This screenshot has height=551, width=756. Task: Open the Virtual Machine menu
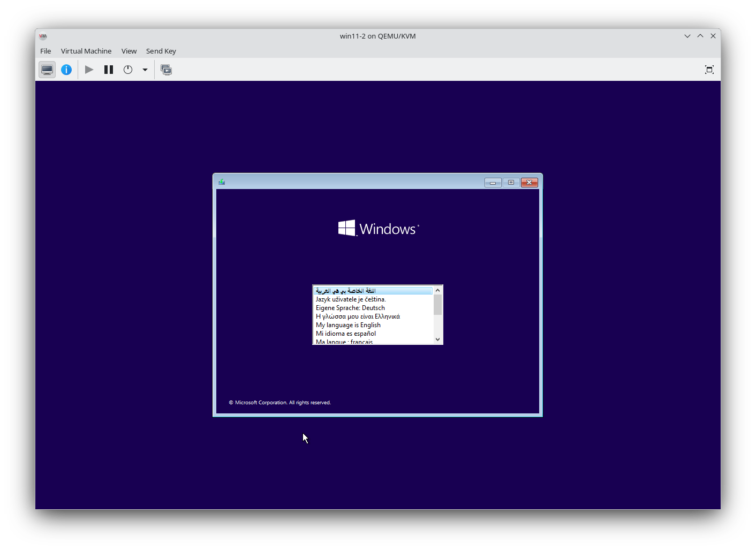[x=86, y=51]
